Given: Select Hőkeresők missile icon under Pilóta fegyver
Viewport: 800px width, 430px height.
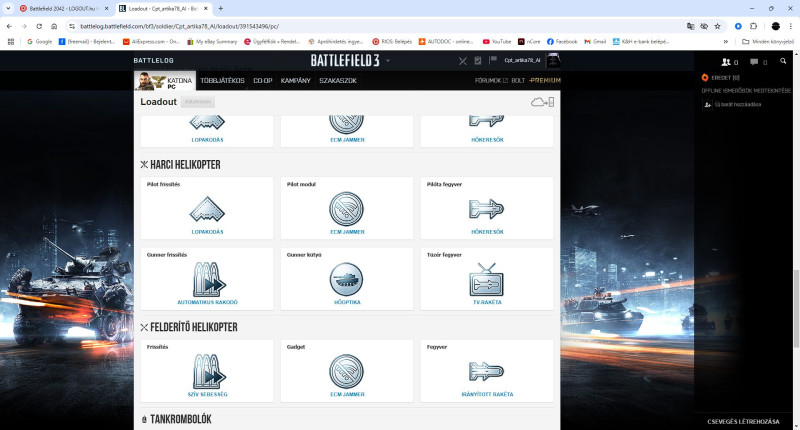Looking at the screenshot, I should click(487, 209).
